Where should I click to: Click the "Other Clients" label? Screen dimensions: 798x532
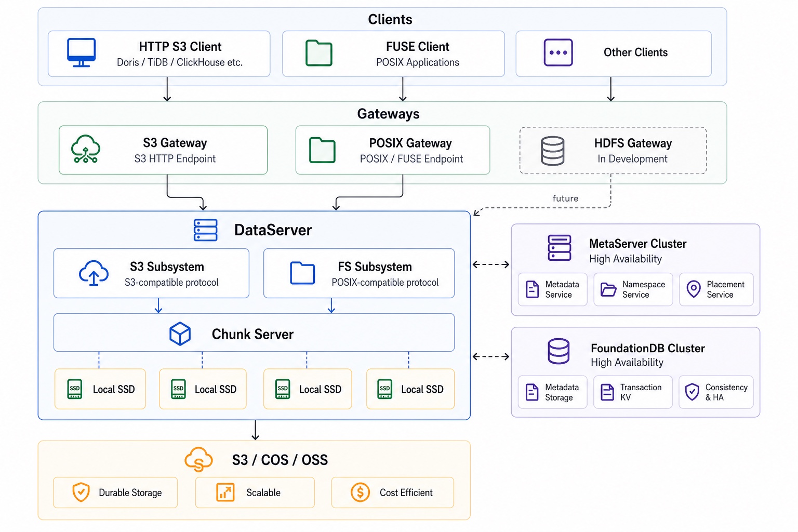point(635,52)
